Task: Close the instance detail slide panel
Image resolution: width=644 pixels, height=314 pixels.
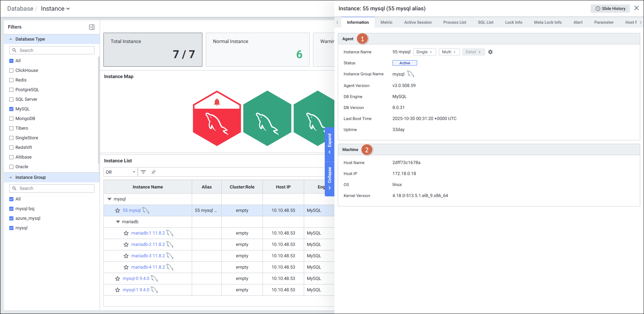Action: [636, 8]
